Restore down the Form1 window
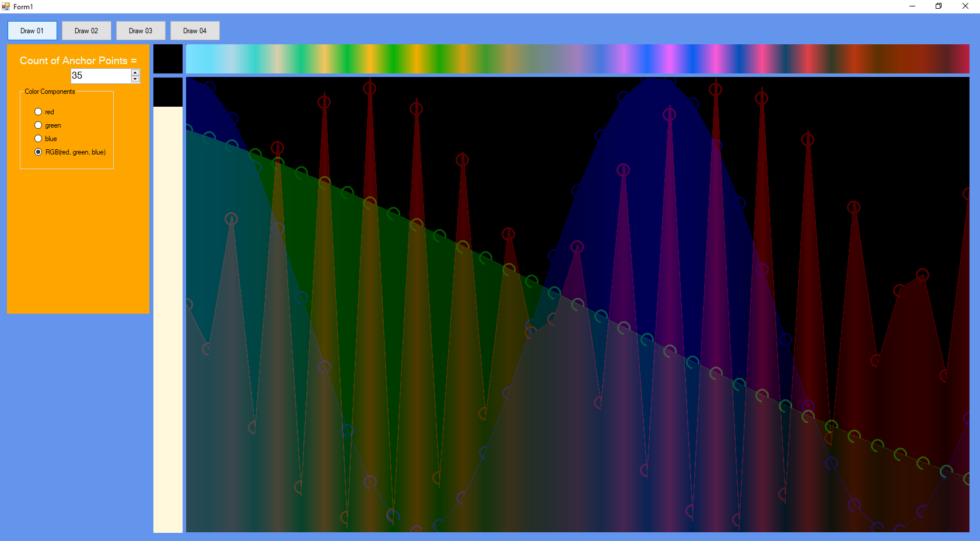Screen dimensions: 980x541 pyautogui.click(x=939, y=6)
